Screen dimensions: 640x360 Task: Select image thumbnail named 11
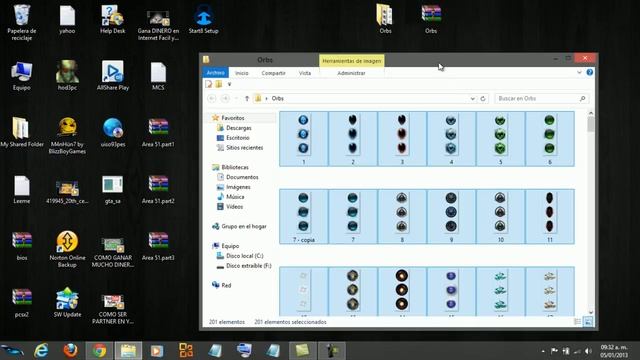tap(549, 216)
